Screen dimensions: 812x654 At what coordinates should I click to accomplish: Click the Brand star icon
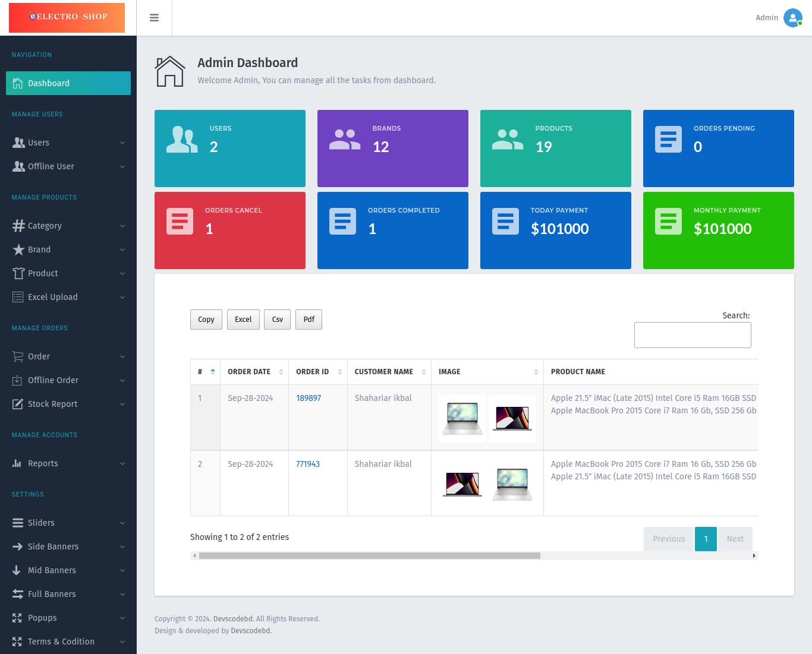(18, 249)
